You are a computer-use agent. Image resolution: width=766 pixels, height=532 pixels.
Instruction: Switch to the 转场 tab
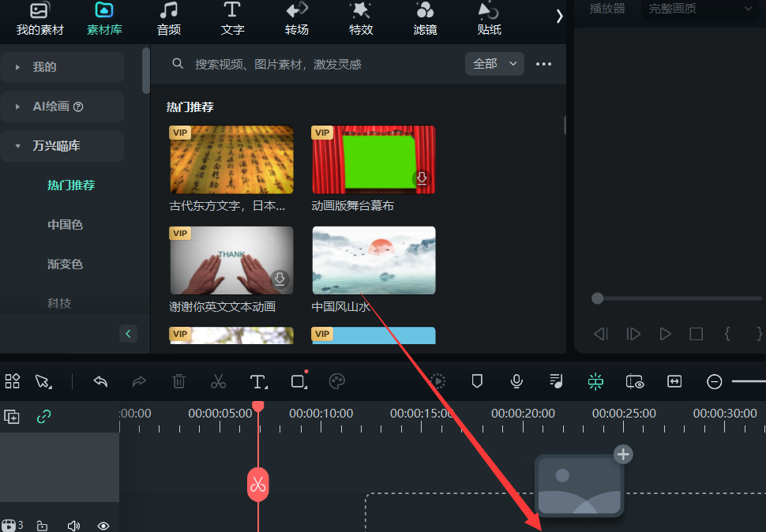coord(297,20)
